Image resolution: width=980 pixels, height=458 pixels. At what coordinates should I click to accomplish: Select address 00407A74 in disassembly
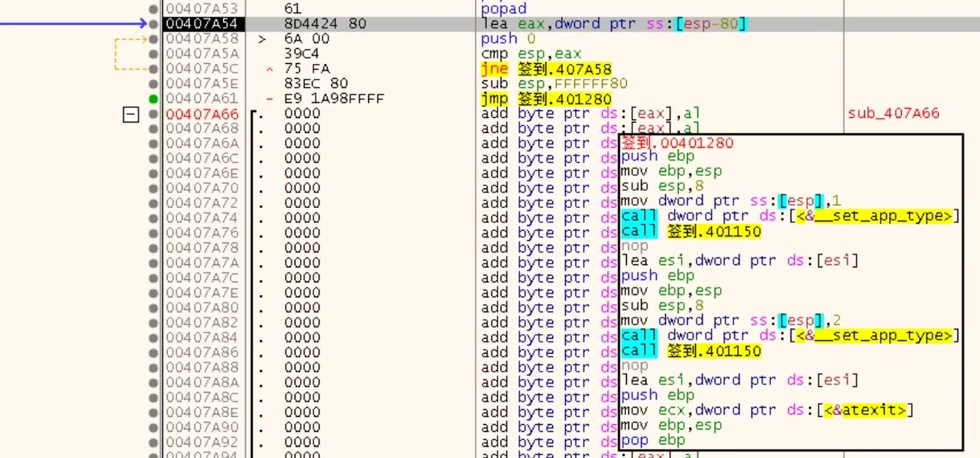pos(201,218)
